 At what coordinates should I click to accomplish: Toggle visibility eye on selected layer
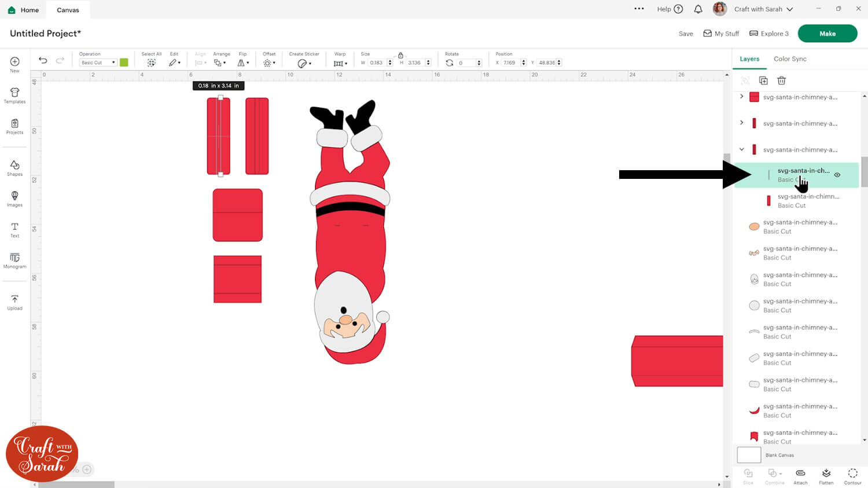tap(837, 175)
